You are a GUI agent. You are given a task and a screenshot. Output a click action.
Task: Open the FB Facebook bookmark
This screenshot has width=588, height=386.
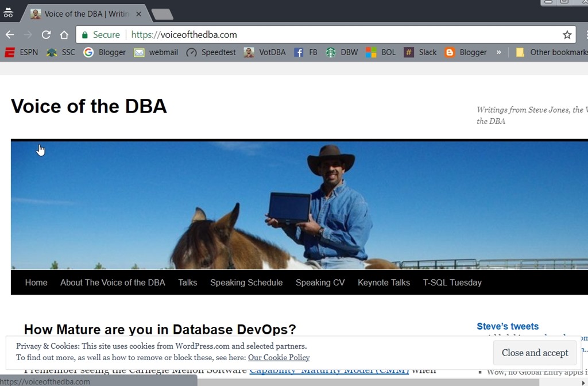(305, 52)
